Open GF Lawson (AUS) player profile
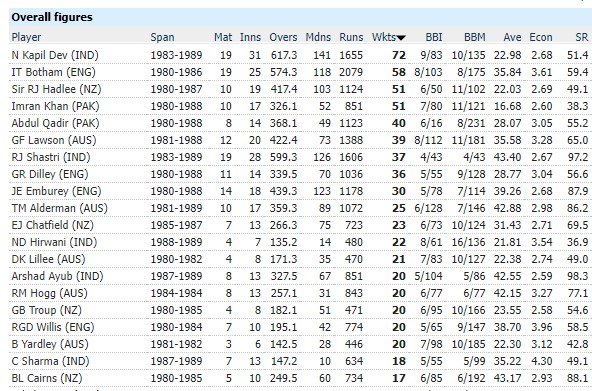The image size is (592, 391). (54, 140)
